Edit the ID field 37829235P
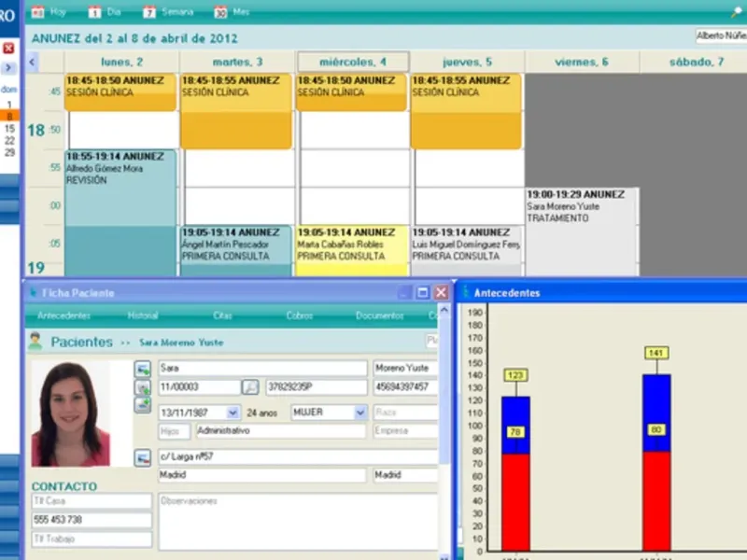Image resolution: width=747 pixels, height=560 pixels. tap(317, 386)
